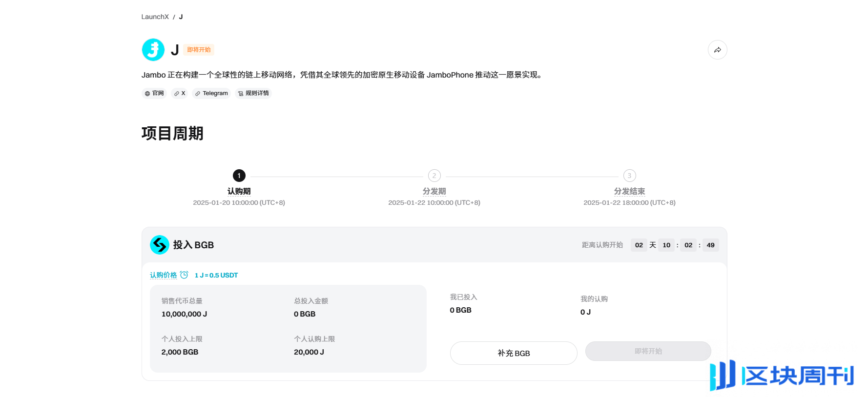Click the disabled 即将开始 button
This screenshot has width=868, height=397.
[x=648, y=351]
